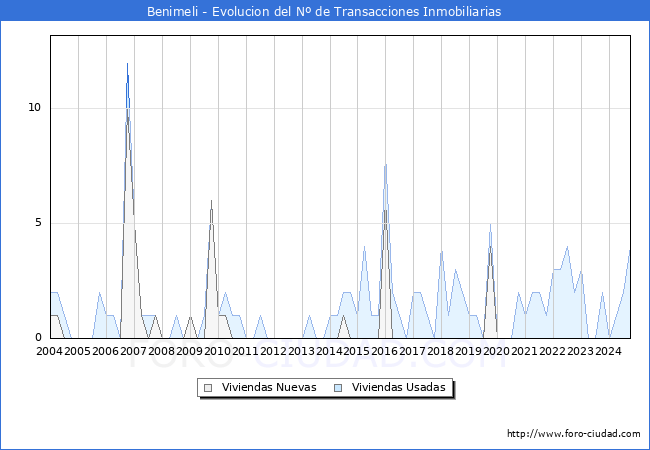Image resolution: width=650 pixels, height=450 pixels.
Task: Click the 2021 x-axis label
Action: click(x=524, y=351)
